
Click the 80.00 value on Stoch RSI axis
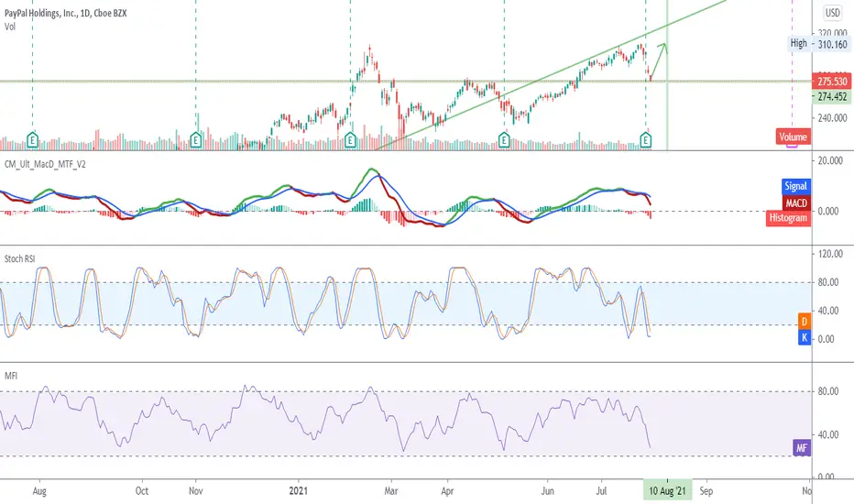coord(827,282)
